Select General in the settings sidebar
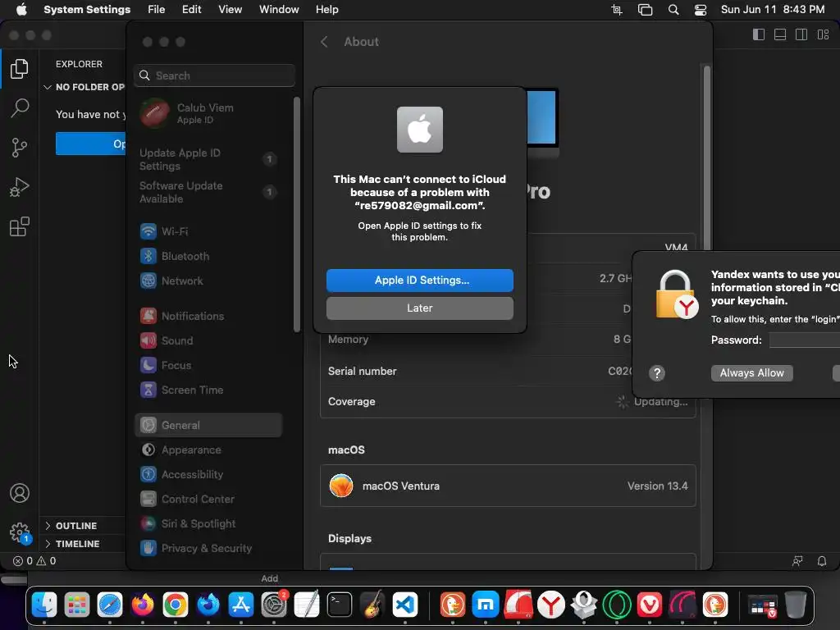The width and height of the screenshot is (840, 630). pos(209,425)
